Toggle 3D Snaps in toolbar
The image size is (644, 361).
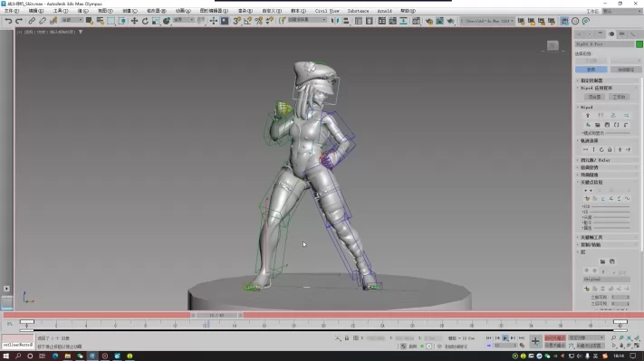pos(237,21)
